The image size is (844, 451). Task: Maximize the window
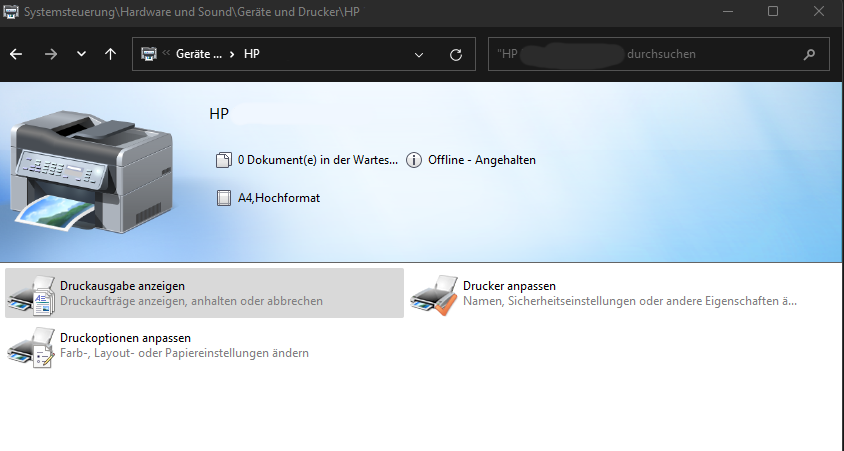[x=773, y=11]
